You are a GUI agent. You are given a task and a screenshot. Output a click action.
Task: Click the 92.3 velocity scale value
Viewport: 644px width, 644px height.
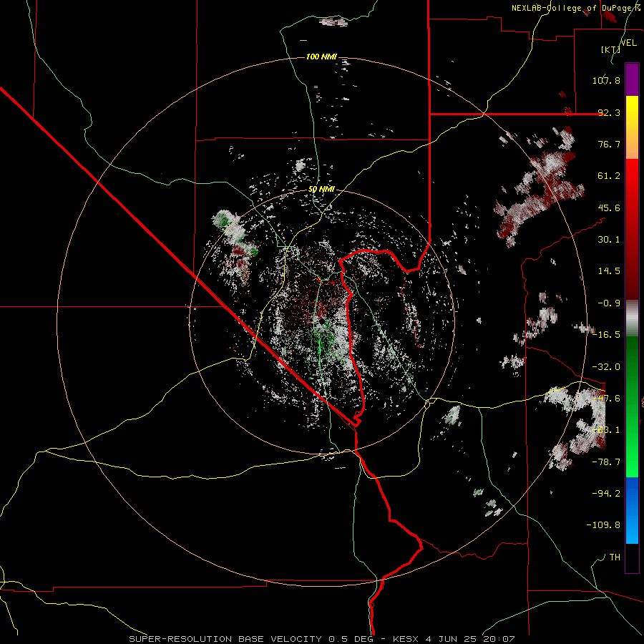tap(609, 112)
